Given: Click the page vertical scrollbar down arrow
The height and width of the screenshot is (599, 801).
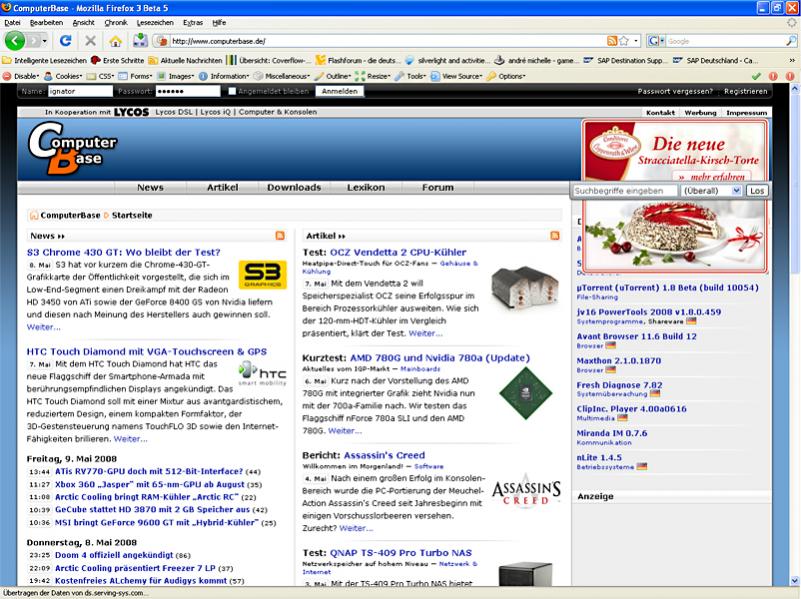Looking at the screenshot, I should [x=795, y=581].
